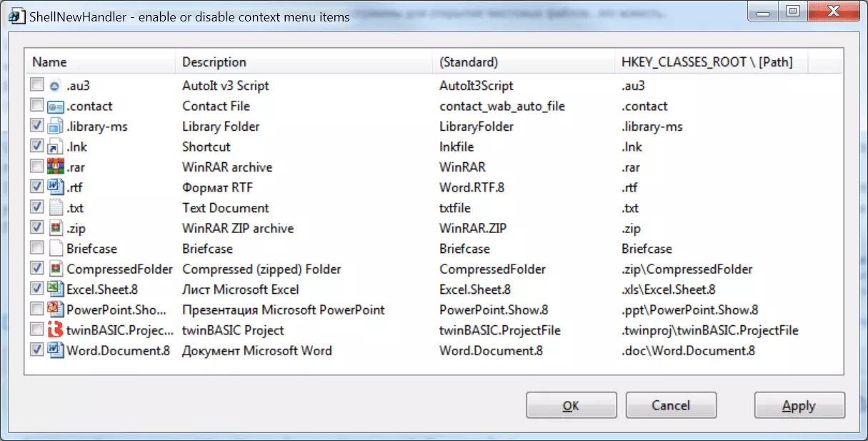Tick the .rar WinRAR archive checkbox

37,167
